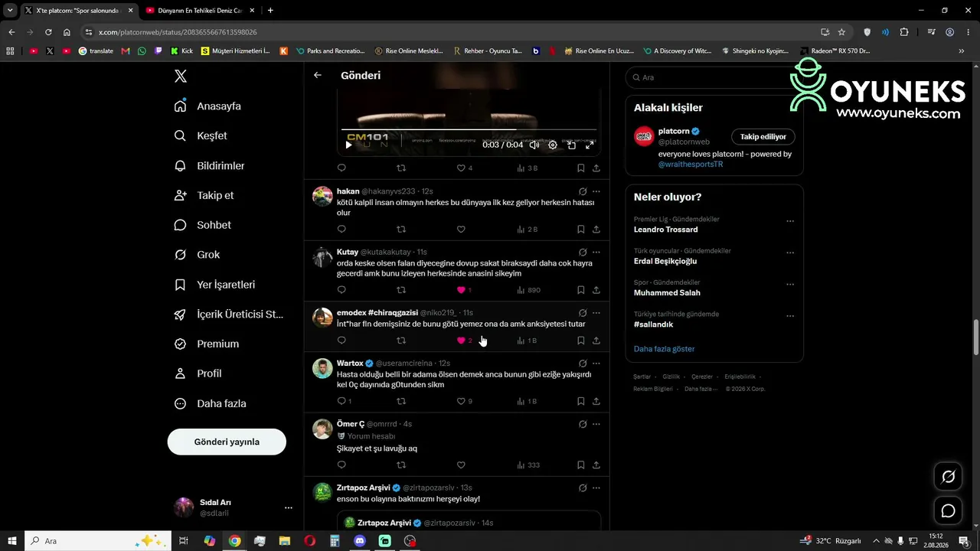Like Wartox's comment
Viewport: 980px width, 551px height.
(x=461, y=401)
